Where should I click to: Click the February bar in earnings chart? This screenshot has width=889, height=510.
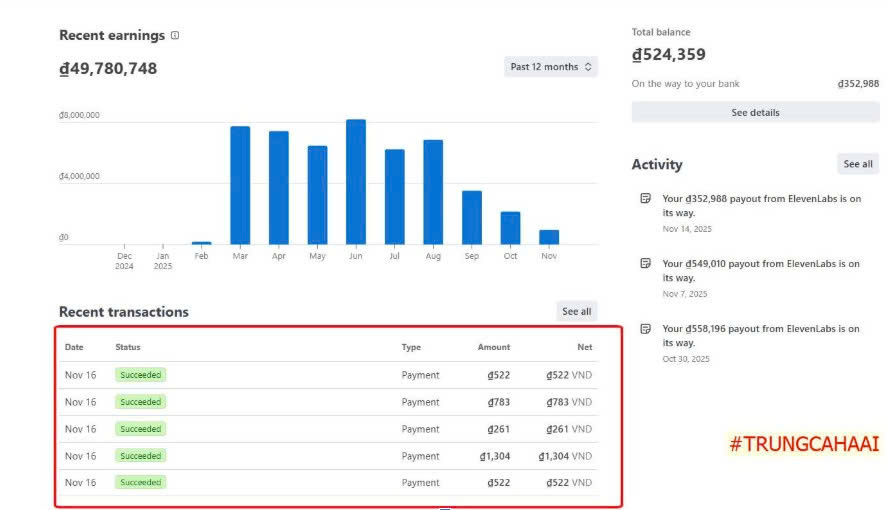coord(201,242)
